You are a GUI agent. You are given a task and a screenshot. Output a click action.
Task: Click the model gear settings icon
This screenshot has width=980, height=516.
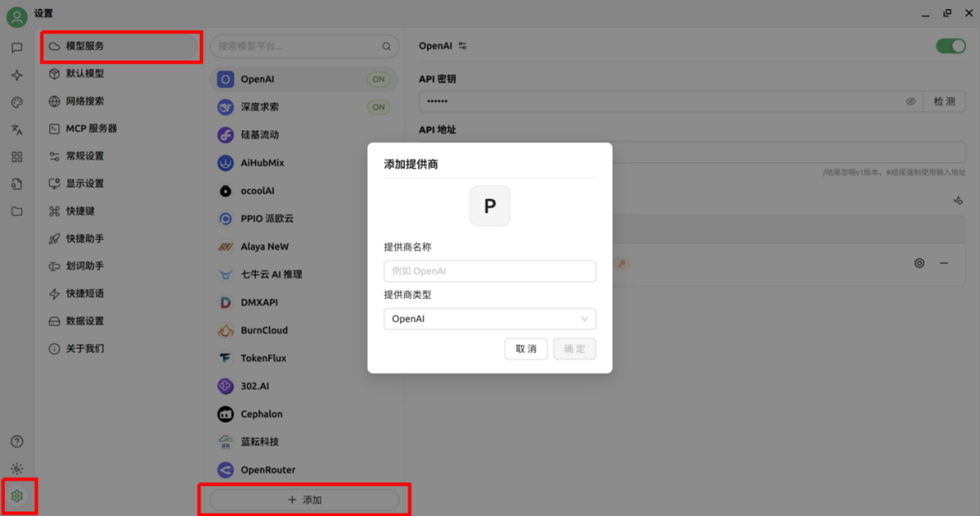pos(920,263)
